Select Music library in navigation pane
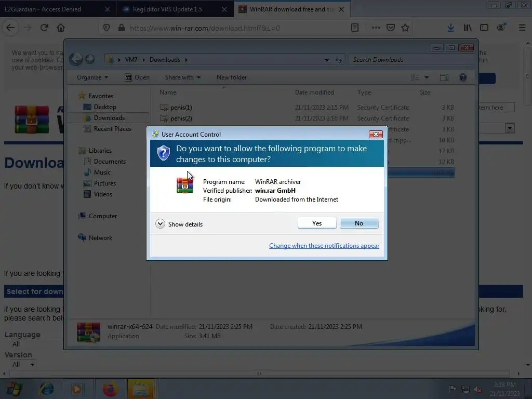 (x=102, y=172)
